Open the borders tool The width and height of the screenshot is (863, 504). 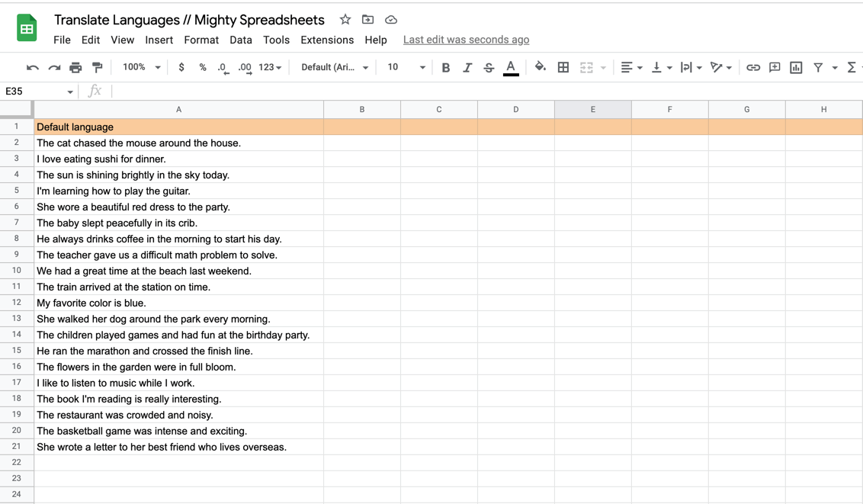(563, 67)
